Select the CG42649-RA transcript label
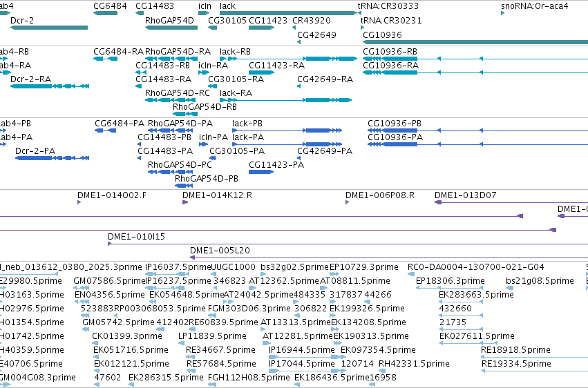 [x=325, y=79]
